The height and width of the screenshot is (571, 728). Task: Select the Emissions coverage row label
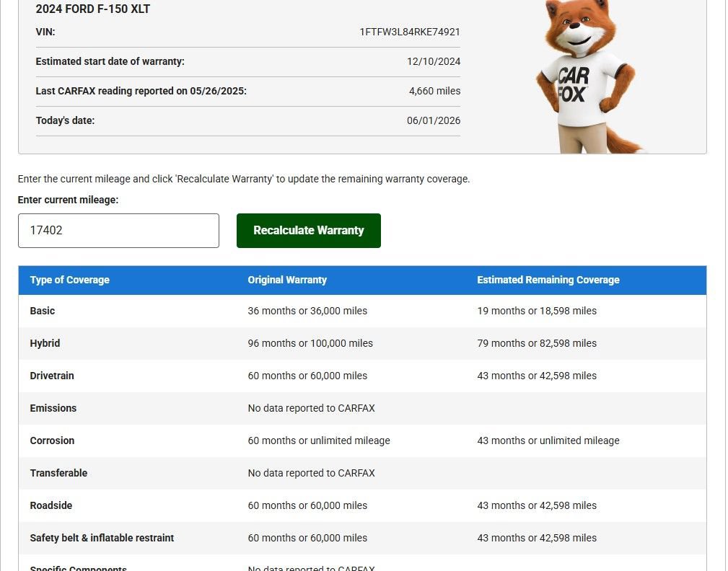coord(53,408)
